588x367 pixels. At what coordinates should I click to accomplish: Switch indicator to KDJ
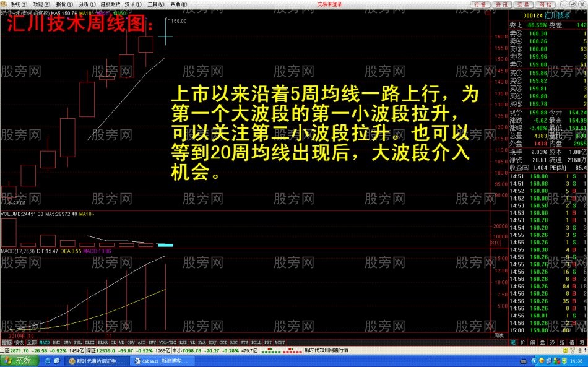click(213, 342)
